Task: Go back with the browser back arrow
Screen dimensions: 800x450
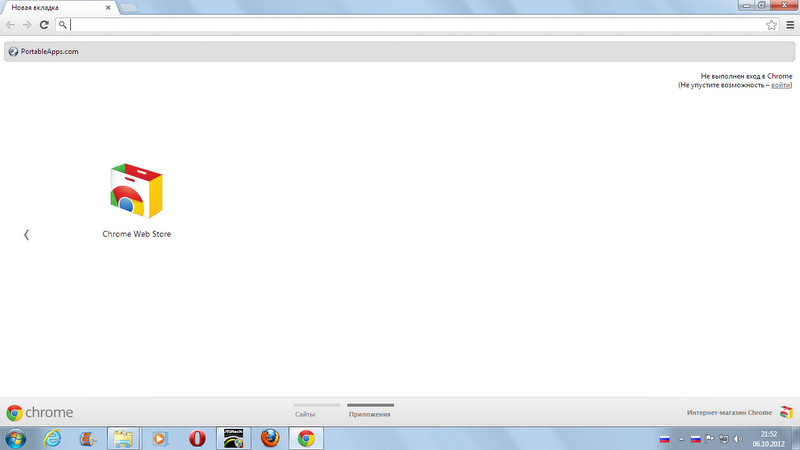Action: pos(10,24)
